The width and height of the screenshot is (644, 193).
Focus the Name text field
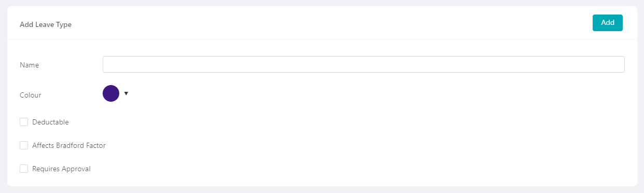tap(363, 64)
